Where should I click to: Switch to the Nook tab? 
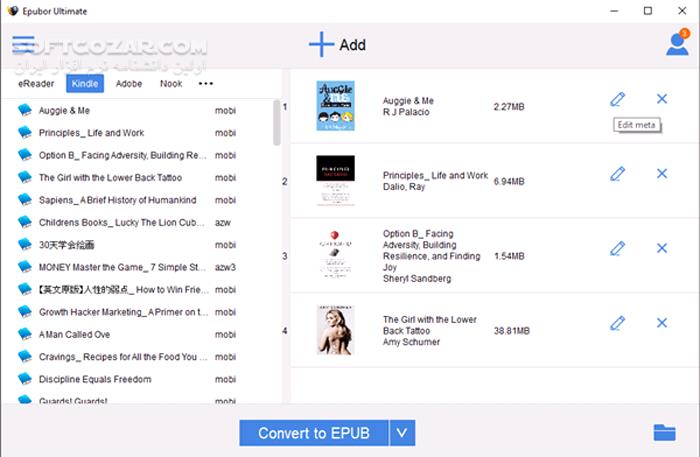pyautogui.click(x=171, y=83)
